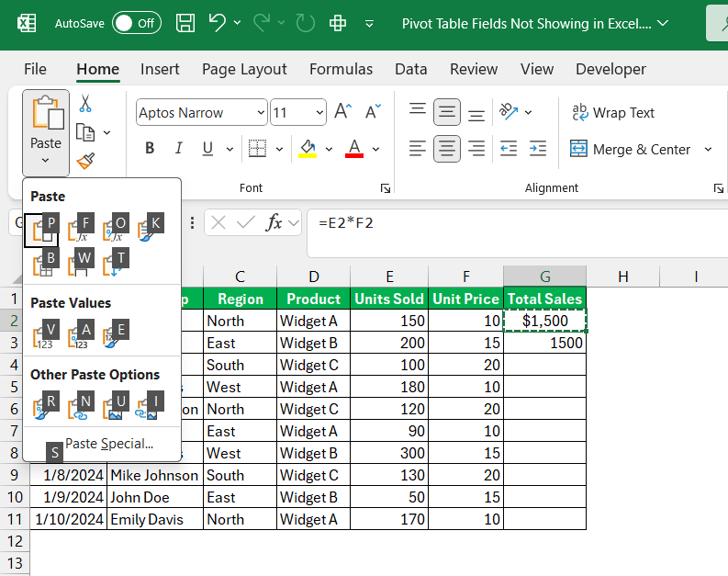Select column H header
728x576 pixels.
pyautogui.click(x=622, y=277)
